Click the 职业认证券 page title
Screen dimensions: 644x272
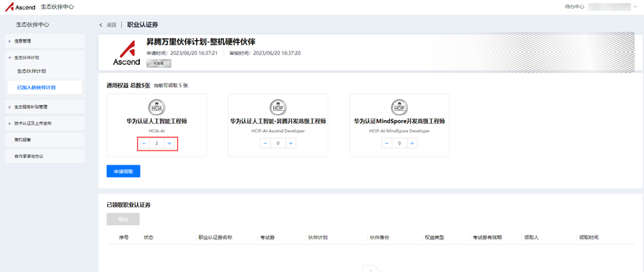tap(142, 25)
